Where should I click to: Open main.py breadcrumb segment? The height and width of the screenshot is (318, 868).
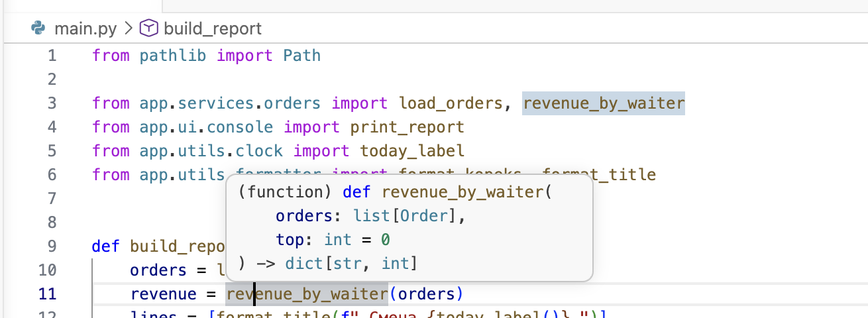pos(85,29)
